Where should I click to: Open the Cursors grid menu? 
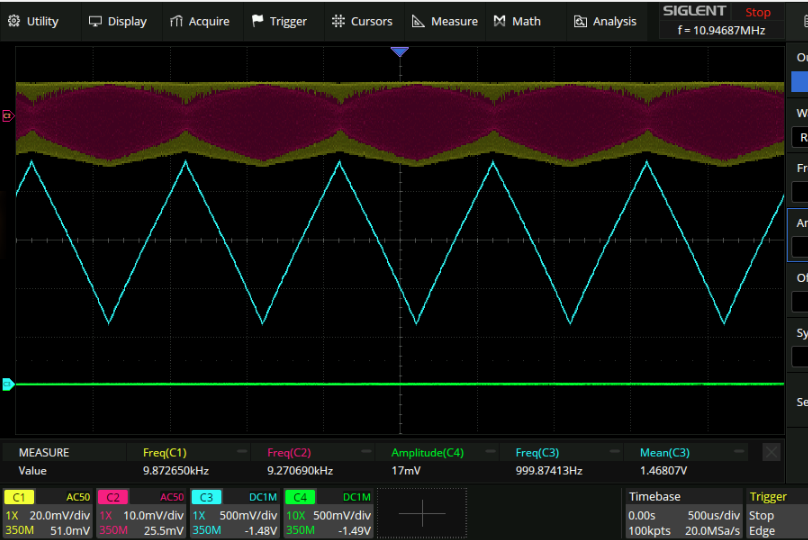pyautogui.click(x=361, y=21)
